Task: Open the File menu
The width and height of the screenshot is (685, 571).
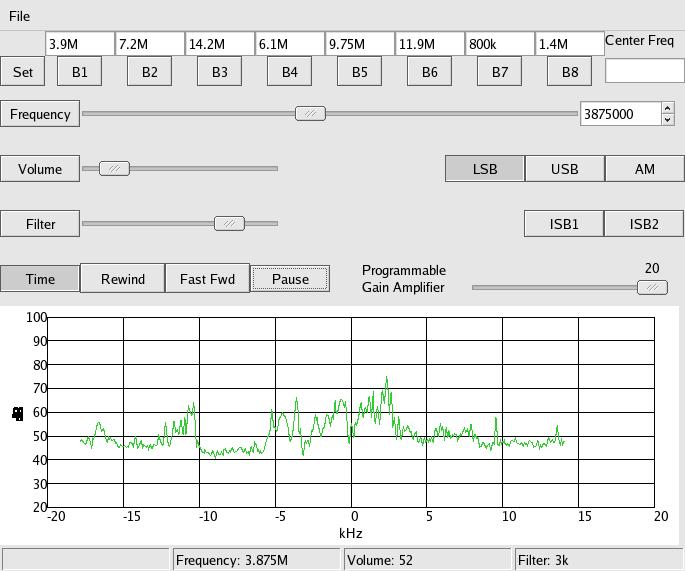Action: (x=19, y=16)
